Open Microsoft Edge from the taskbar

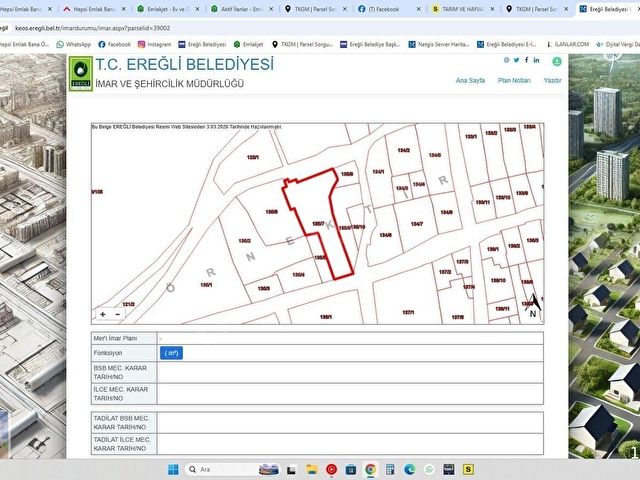[x=409, y=469]
